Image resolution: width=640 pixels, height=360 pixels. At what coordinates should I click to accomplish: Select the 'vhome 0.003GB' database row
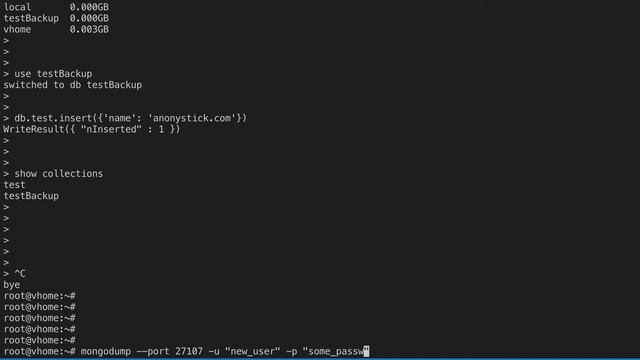click(x=56, y=29)
